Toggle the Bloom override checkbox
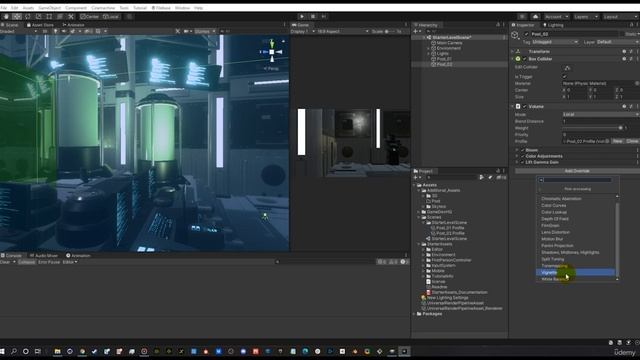Image resolution: width=640 pixels, height=360 pixels. [522, 150]
